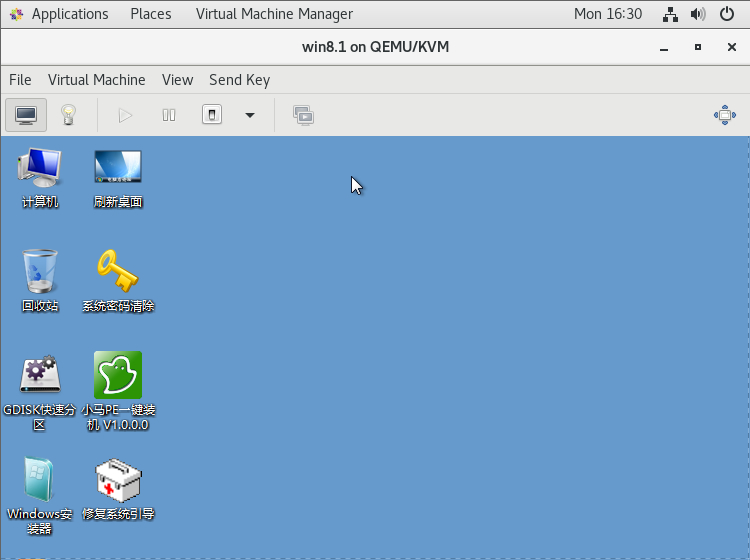Click Virtual Machine Manager in top bar
Viewport: 750px width, 560px height.
pos(274,14)
